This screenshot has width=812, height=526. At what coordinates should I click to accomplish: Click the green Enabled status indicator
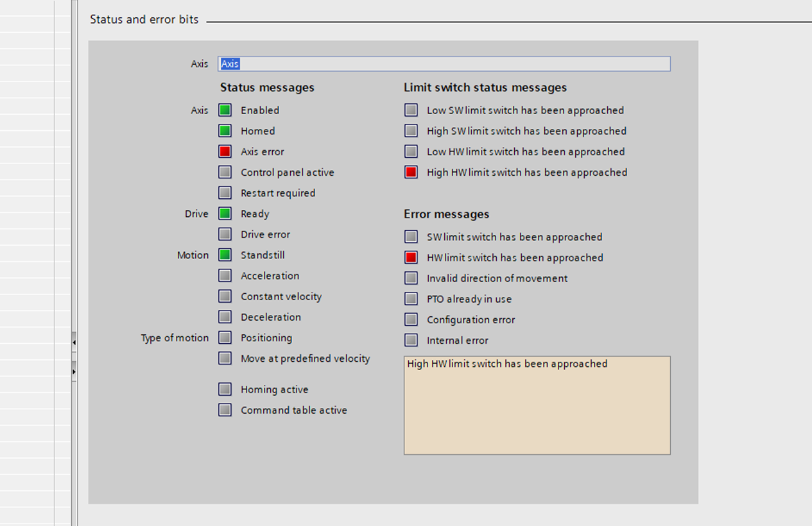(x=225, y=110)
